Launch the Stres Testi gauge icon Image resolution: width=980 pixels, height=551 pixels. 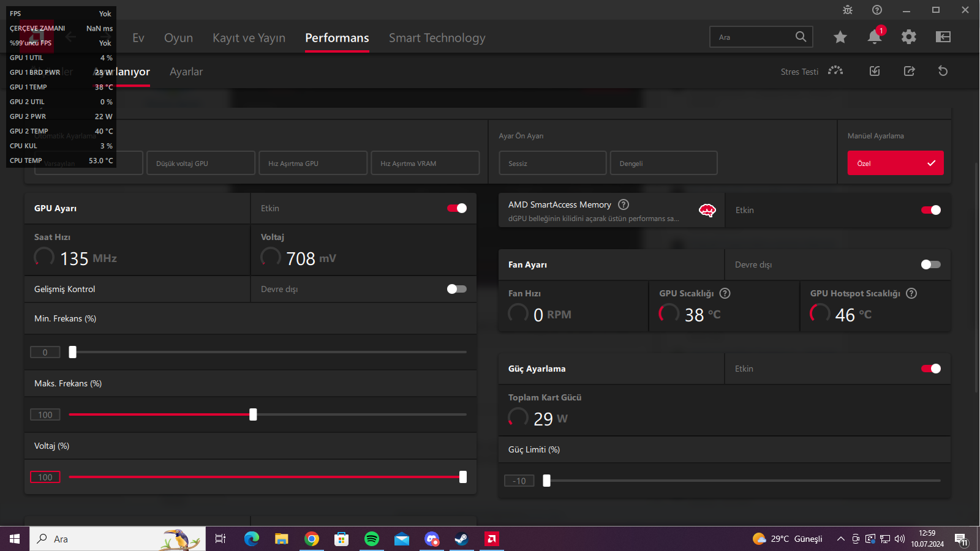[835, 71]
